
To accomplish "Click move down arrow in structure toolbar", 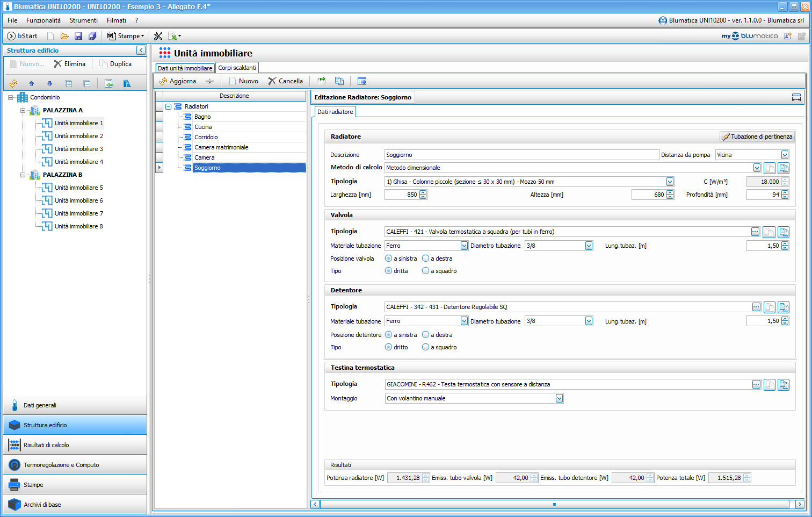I will 50,83.
